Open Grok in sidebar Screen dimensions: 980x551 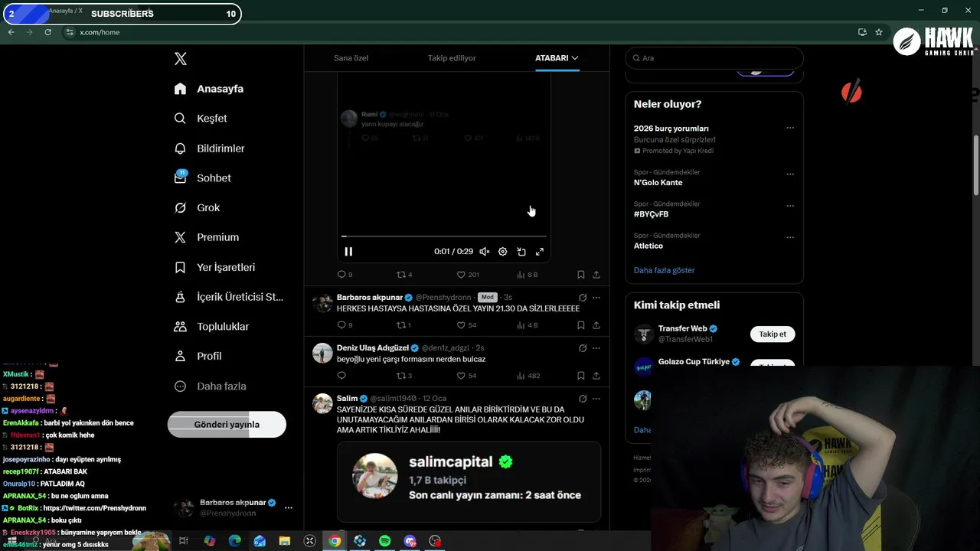point(197,207)
